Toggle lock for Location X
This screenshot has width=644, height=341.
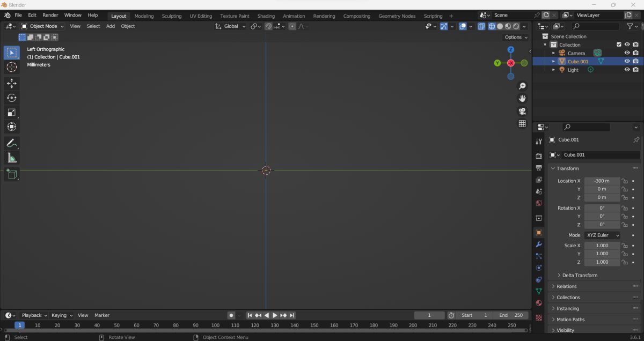pos(625,181)
